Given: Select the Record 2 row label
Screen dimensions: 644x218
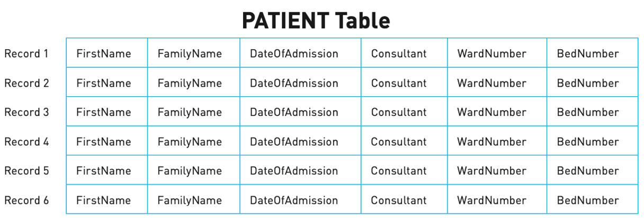Looking at the screenshot, I should pyautogui.click(x=26, y=83).
